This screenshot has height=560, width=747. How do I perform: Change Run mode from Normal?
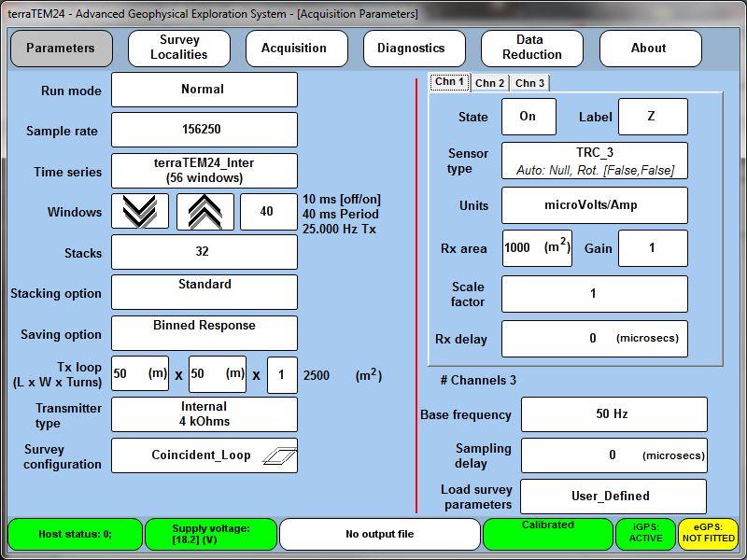click(204, 90)
